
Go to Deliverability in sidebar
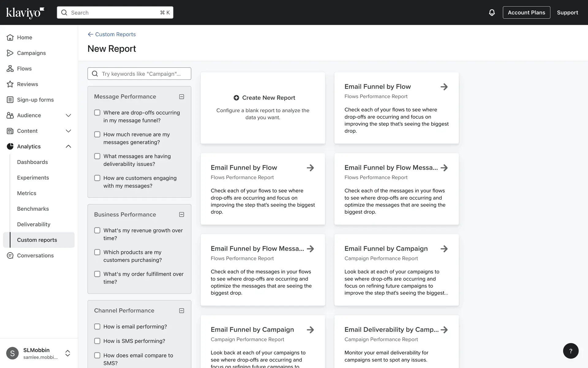[x=34, y=224]
